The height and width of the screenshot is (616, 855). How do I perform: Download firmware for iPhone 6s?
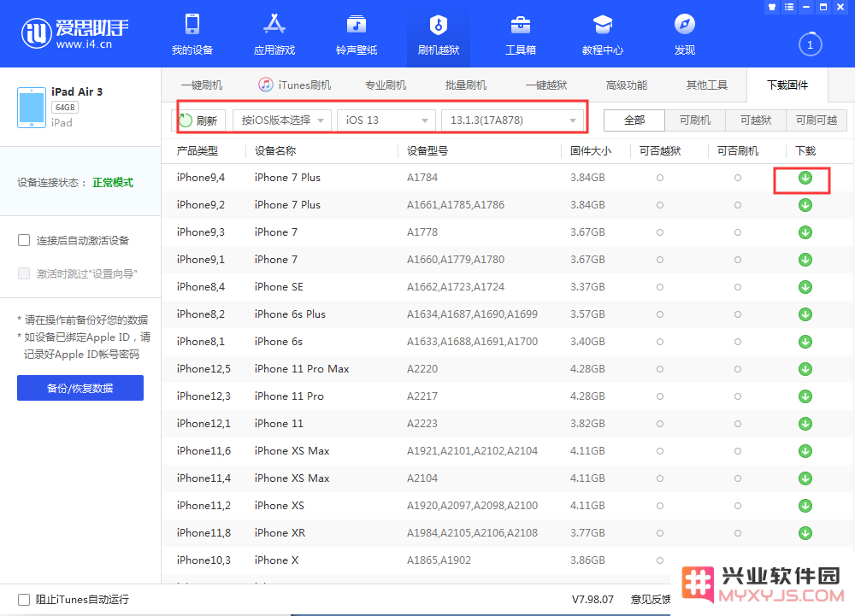[805, 342]
